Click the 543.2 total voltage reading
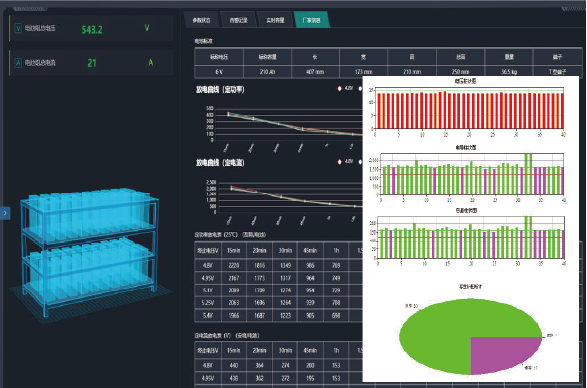The width and height of the screenshot is (587, 388). click(x=92, y=30)
